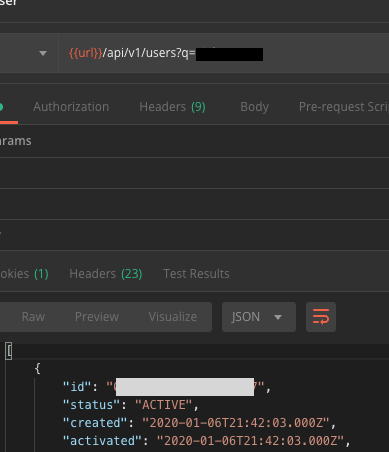Select the Visualize response view
Viewport: 389px width, 452px height.
point(173,317)
